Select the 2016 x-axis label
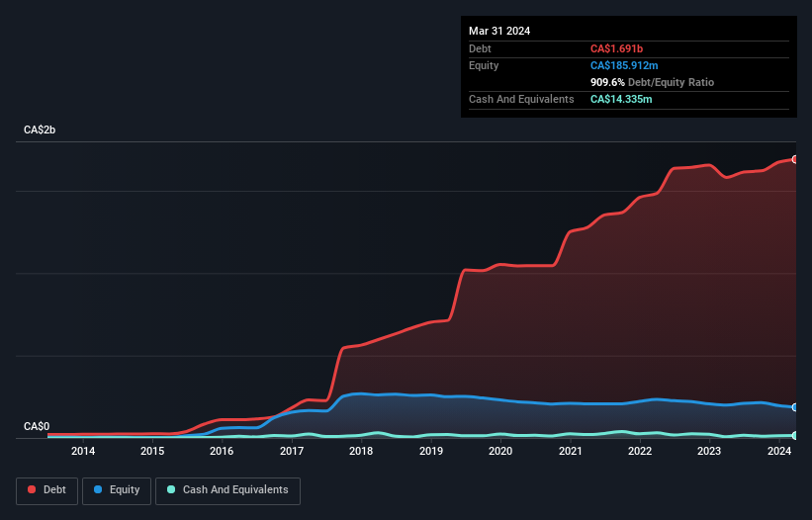Viewport: 812px width, 520px height. tap(222, 451)
